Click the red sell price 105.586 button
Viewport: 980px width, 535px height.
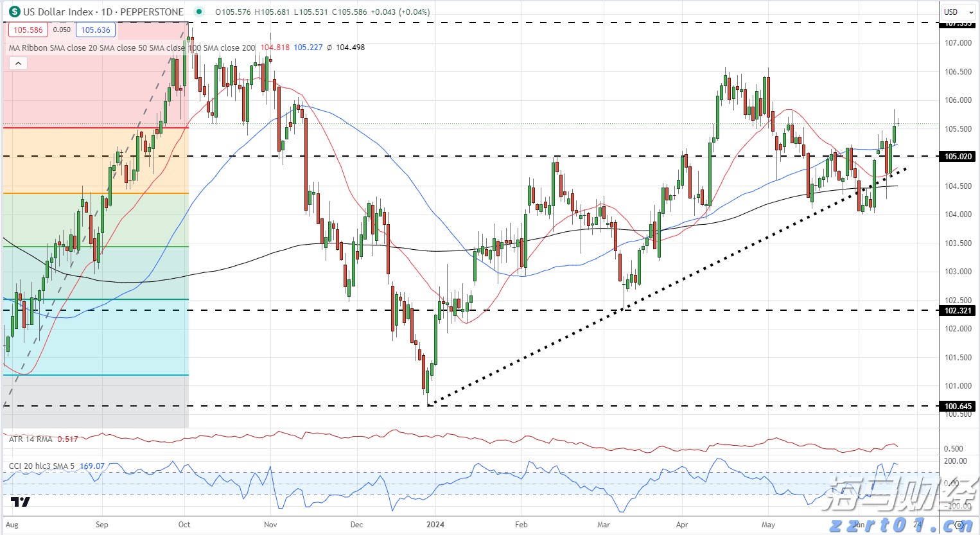[28, 30]
